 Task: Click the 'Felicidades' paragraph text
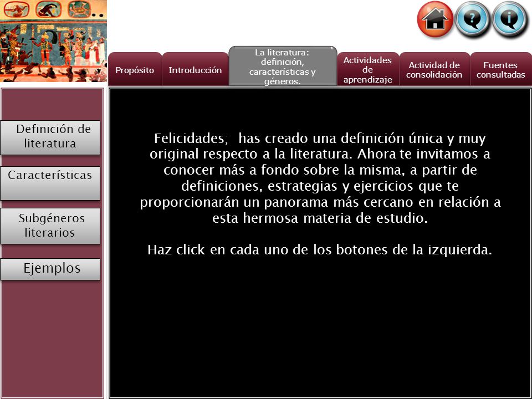[x=320, y=178]
